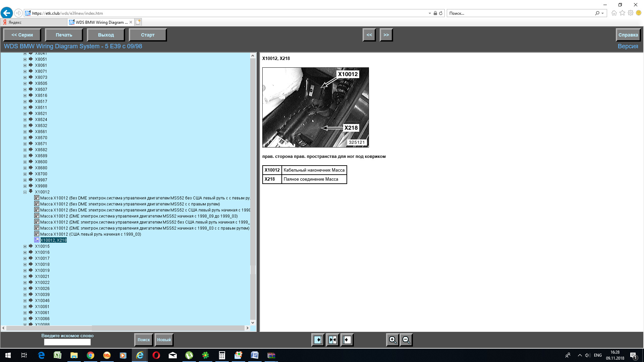
Task: Open Google Chrome from the taskbar
Action: 91,355
